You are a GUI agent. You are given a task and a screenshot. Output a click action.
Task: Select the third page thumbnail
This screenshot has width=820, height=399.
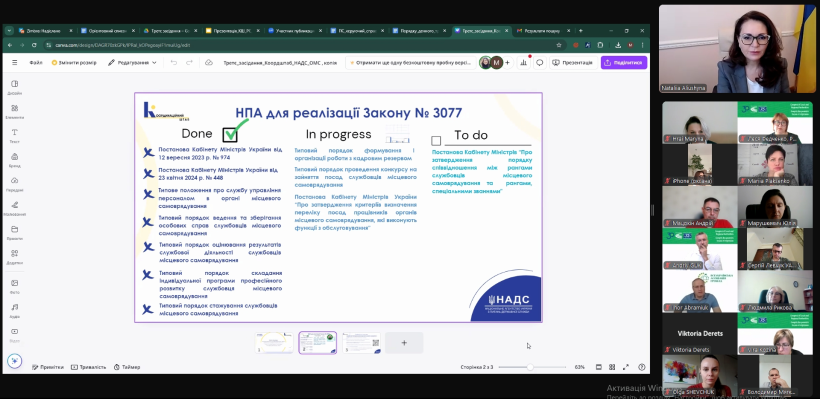pyautogui.click(x=361, y=343)
